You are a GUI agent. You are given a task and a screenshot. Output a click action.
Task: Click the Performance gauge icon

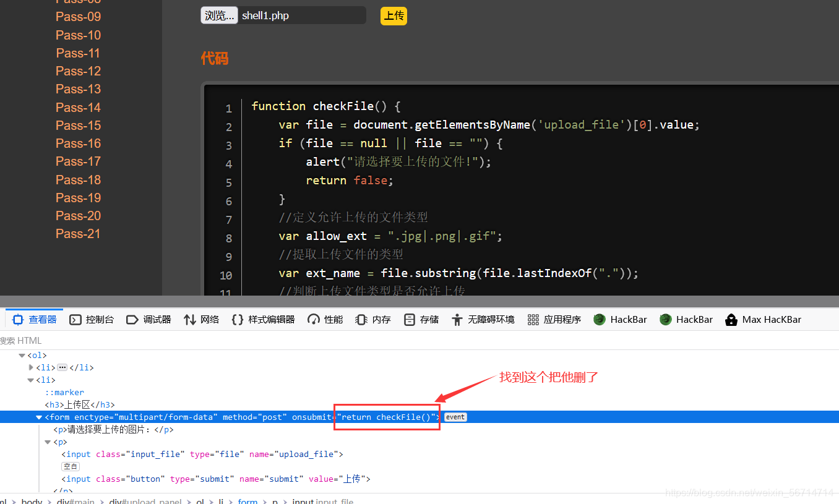[313, 320]
